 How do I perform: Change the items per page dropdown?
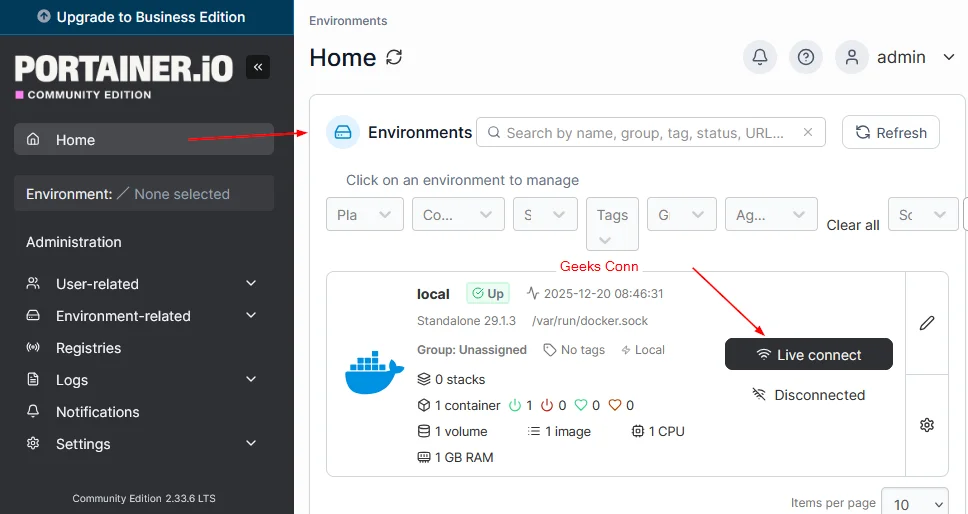point(917,504)
